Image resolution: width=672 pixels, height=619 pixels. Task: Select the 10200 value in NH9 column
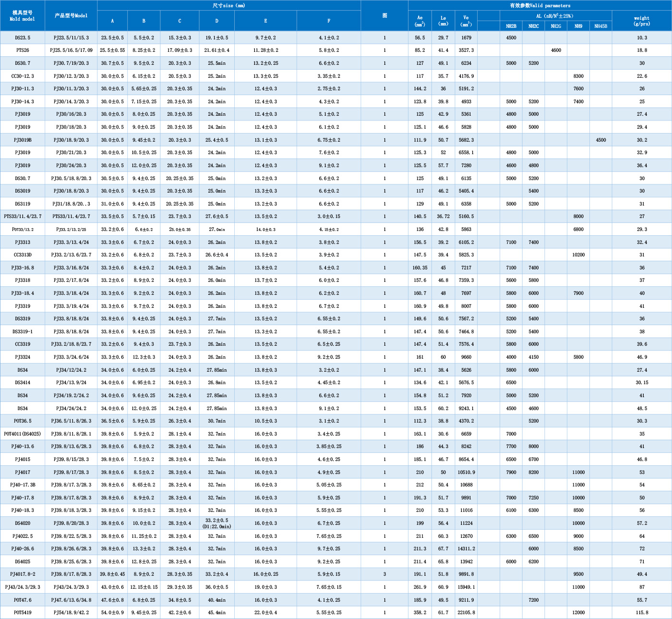tap(578, 255)
